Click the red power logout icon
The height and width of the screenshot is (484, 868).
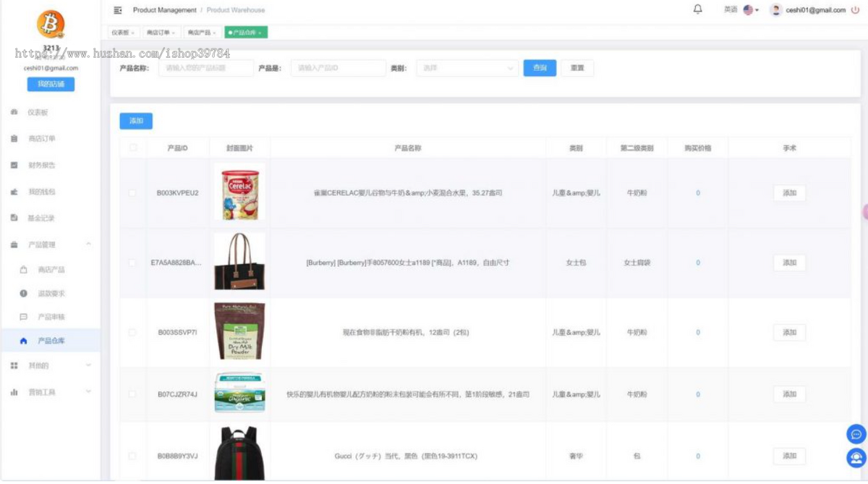click(855, 10)
